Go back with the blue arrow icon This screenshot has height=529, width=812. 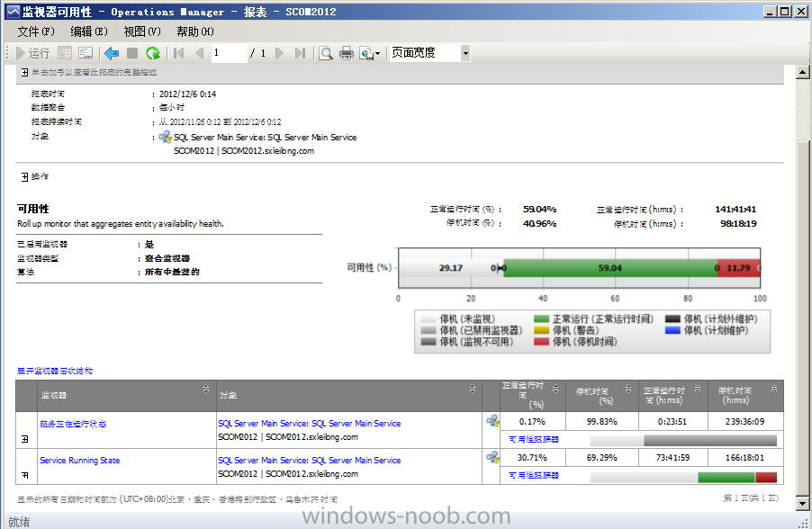(x=112, y=53)
